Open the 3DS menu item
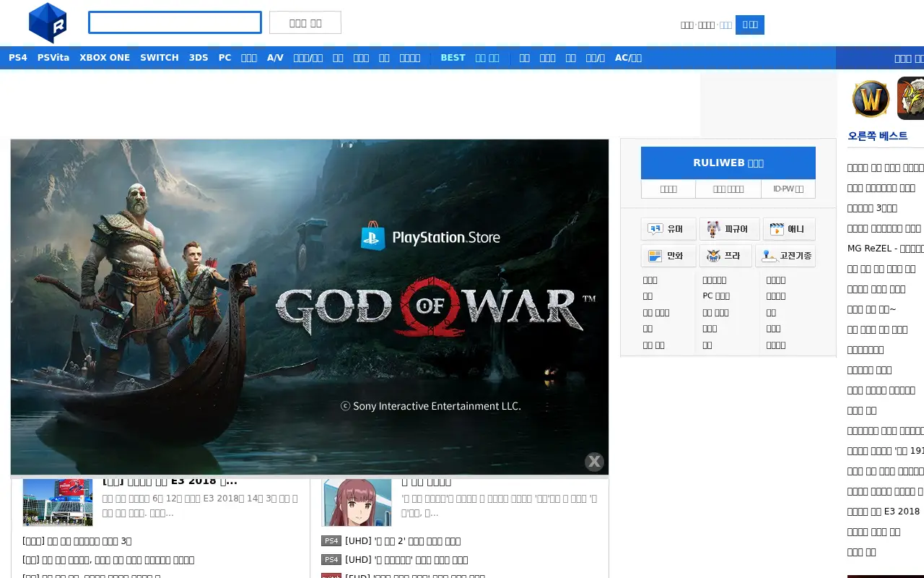This screenshot has width=924, height=578. tap(199, 58)
